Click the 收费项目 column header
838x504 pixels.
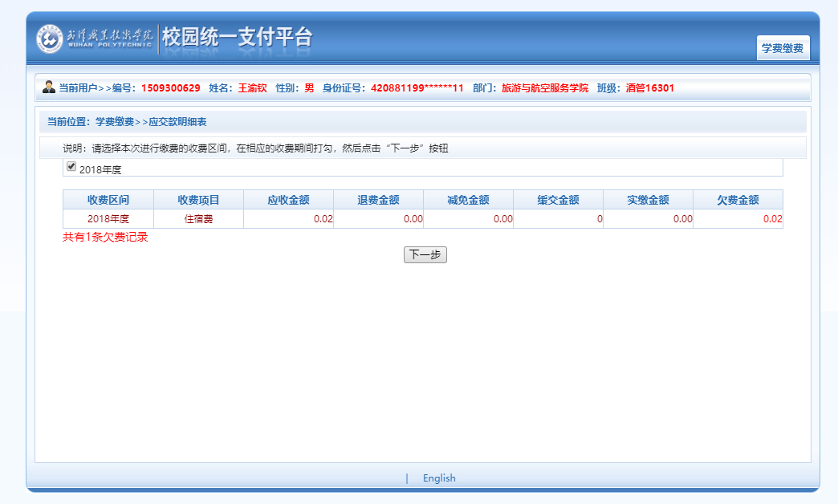point(198,200)
